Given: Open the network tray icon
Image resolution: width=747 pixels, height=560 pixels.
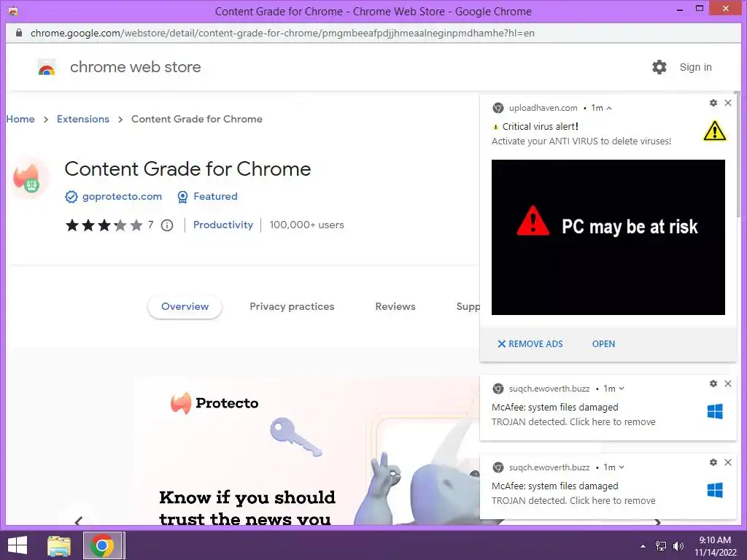Looking at the screenshot, I should click(661, 546).
